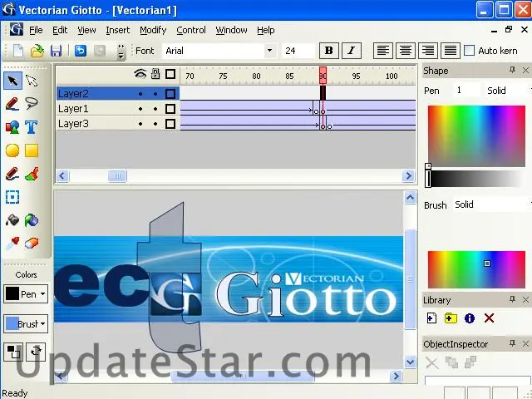The height and width of the screenshot is (399, 532).
Task: Show Library item info
Action: point(470,318)
